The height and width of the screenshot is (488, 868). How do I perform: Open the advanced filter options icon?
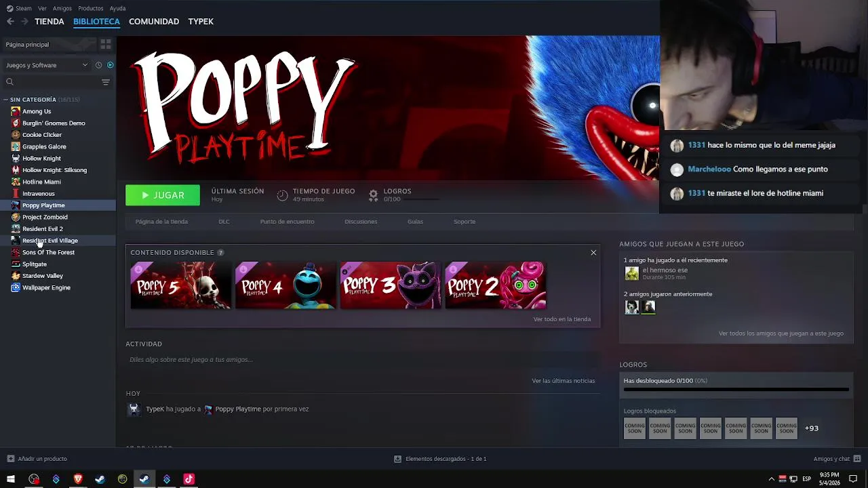[106, 82]
